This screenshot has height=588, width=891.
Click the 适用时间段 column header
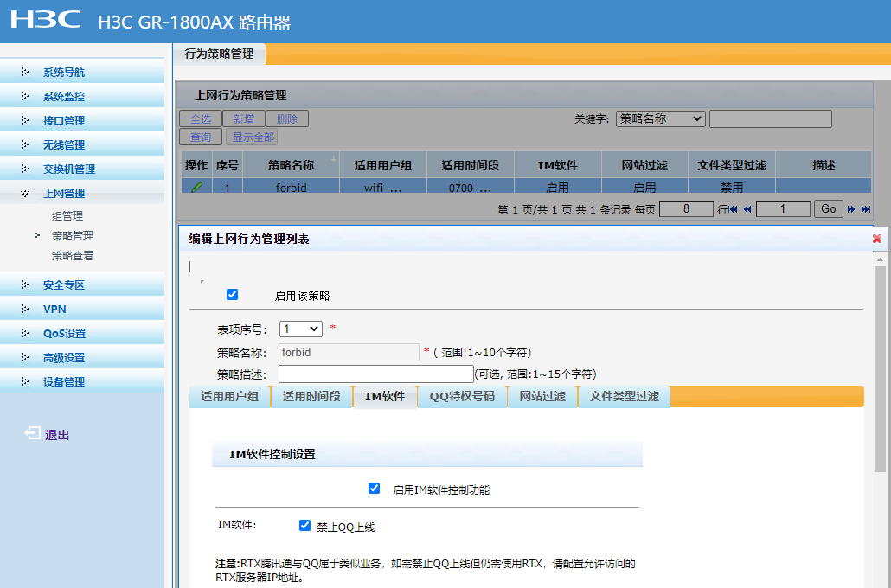470,165
